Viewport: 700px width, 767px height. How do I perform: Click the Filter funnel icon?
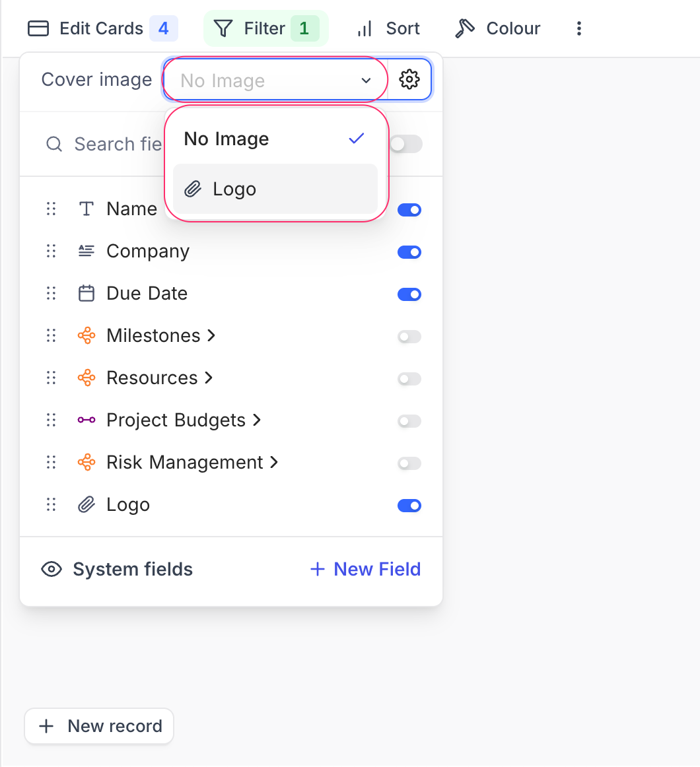(x=225, y=28)
